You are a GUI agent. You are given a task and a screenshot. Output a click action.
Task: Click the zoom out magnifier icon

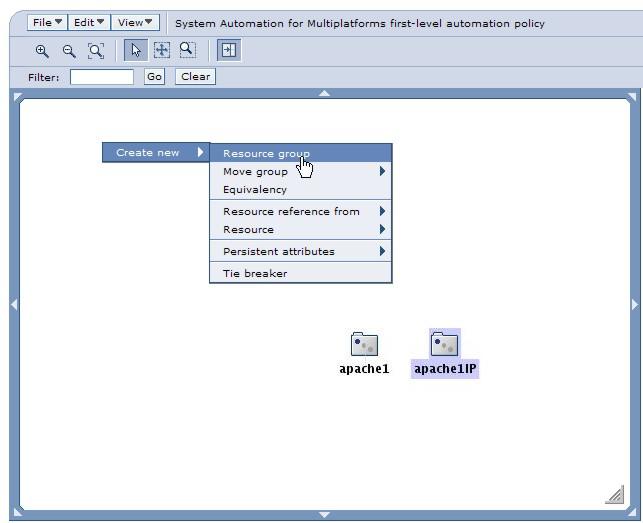pos(69,51)
